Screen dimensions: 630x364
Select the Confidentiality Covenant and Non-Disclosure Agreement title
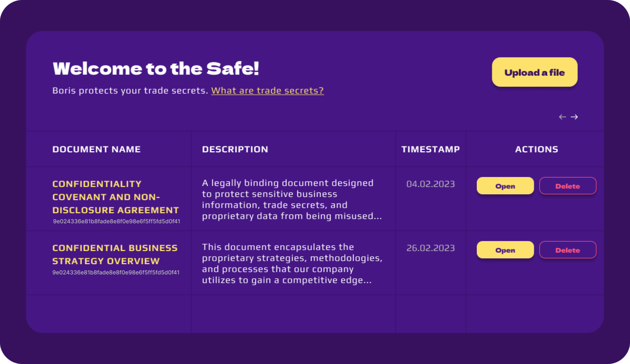(x=116, y=197)
